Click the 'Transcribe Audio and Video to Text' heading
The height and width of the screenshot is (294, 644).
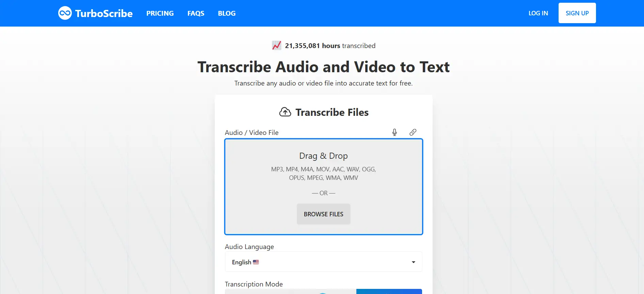tap(323, 67)
